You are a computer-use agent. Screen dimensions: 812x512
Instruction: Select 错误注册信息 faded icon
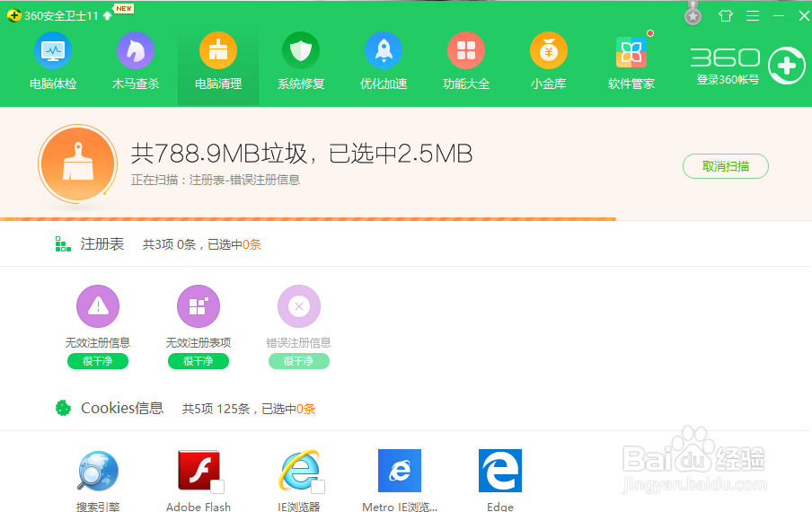click(299, 306)
